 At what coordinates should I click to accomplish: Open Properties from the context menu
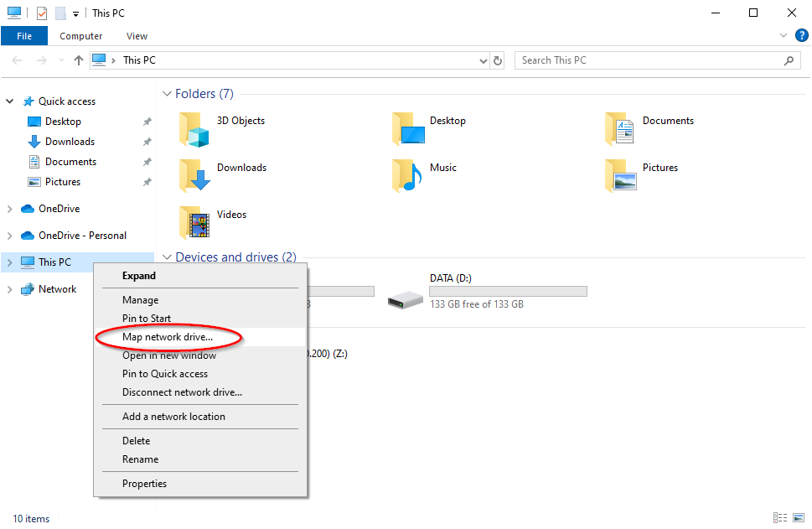click(x=144, y=484)
